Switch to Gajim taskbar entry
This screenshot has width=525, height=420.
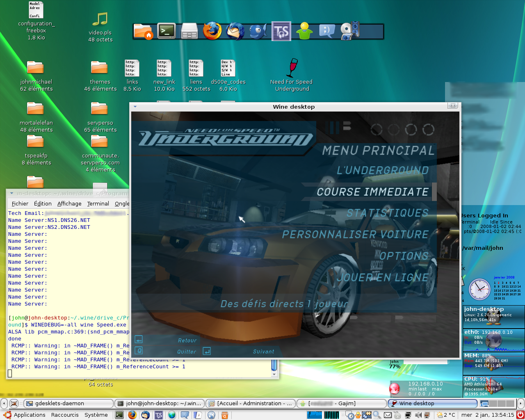(x=341, y=404)
